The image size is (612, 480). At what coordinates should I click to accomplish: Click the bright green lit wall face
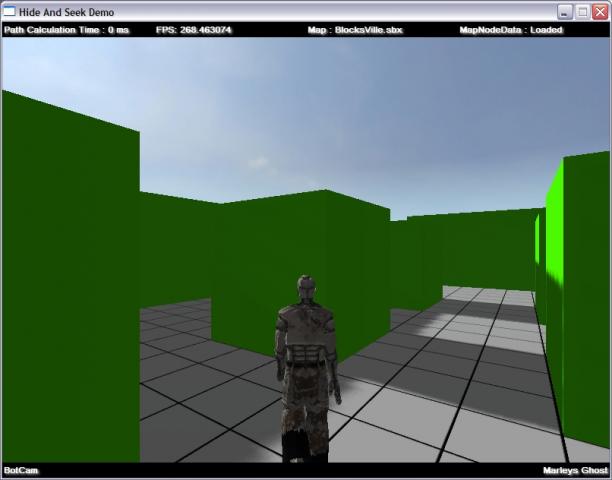tap(554, 226)
